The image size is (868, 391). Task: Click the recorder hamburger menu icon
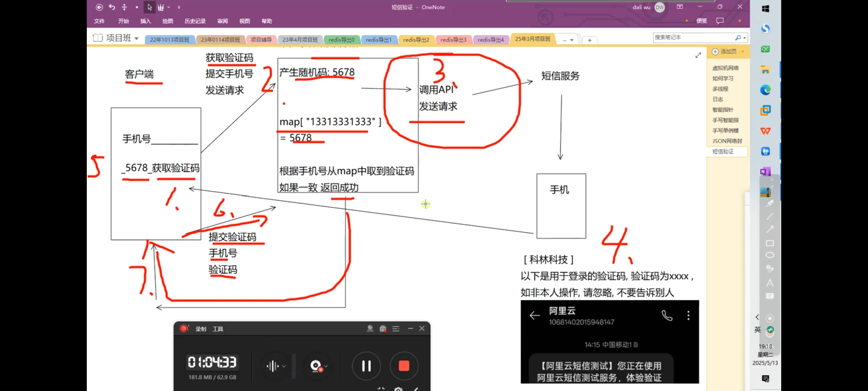(396, 329)
